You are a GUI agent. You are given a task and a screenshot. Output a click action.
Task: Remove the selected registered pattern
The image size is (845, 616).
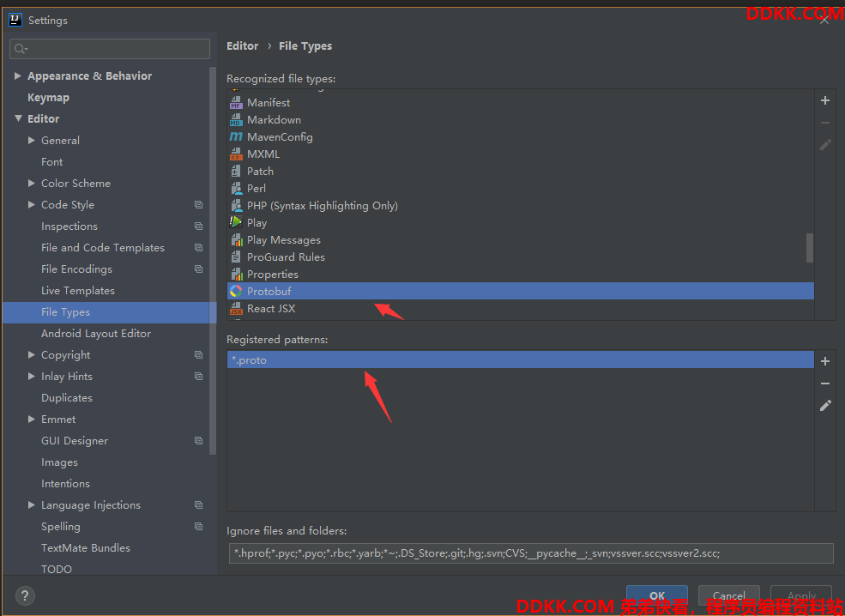pyautogui.click(x=825, y=383)
